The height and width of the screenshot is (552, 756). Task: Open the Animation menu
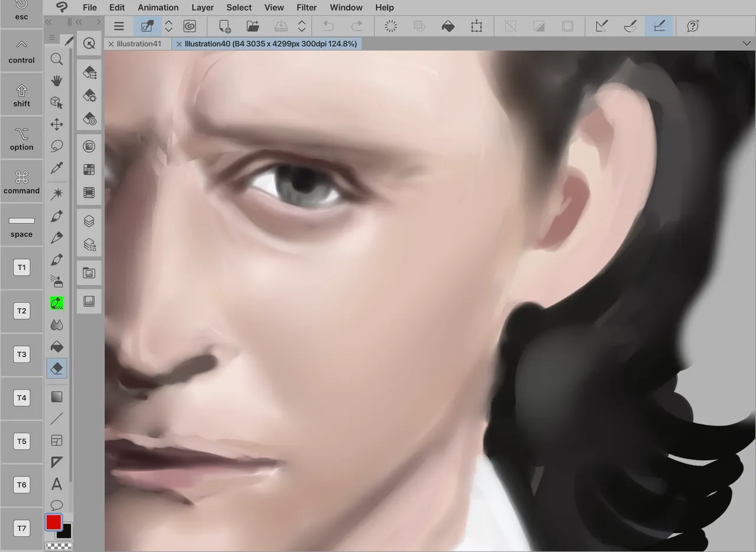pos(158,7)
